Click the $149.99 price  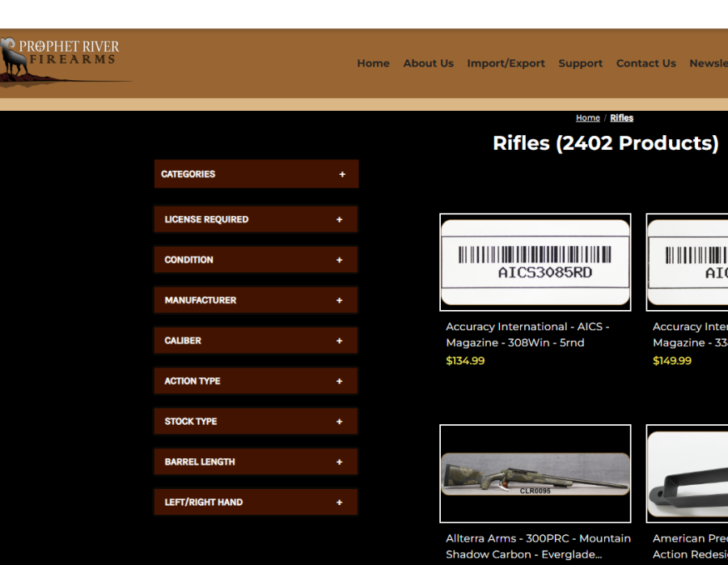point(672,360)
